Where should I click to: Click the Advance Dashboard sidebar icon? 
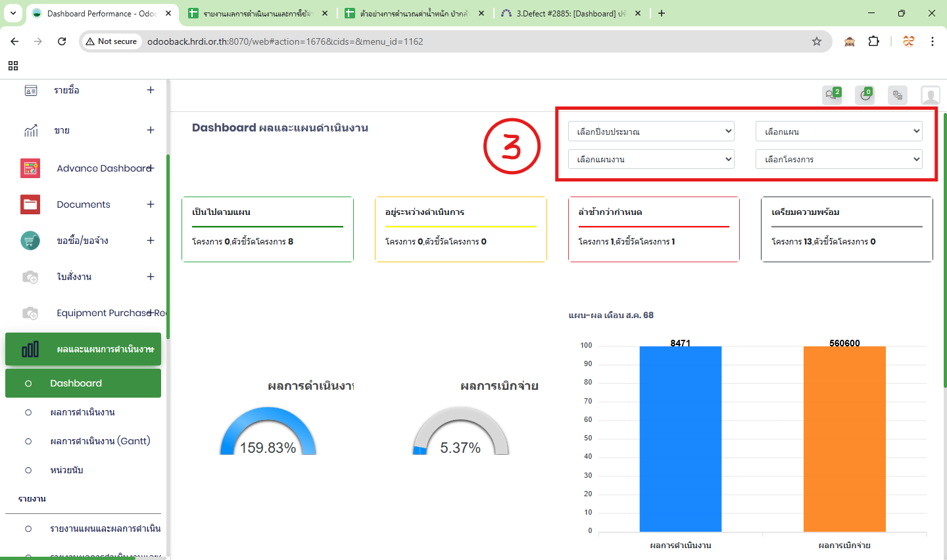coord(30,168)
